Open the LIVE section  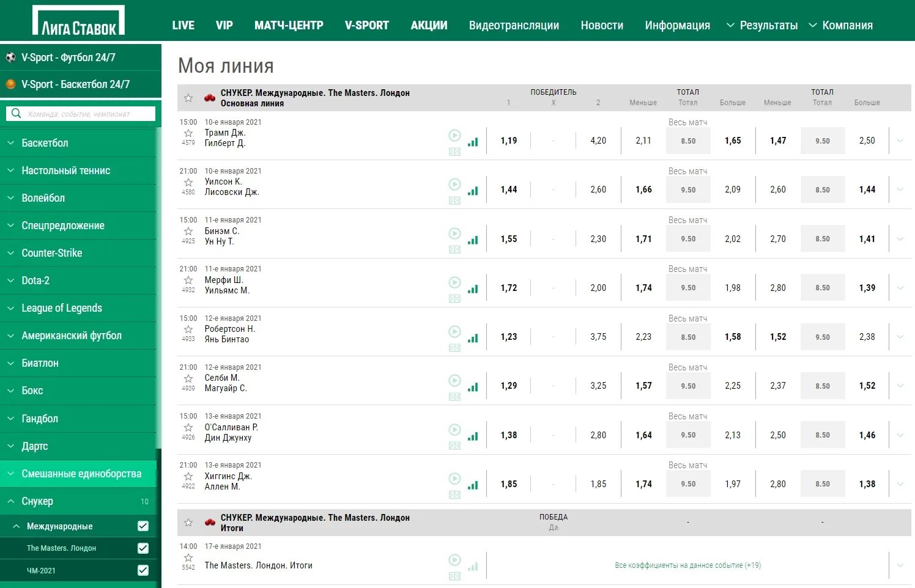click(183, 25)
